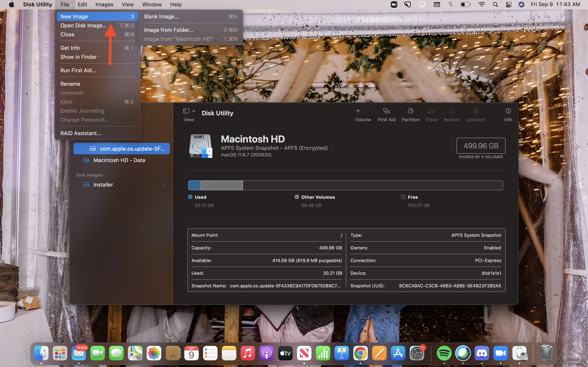Click the 414.09 GB available value

click(307, 260)
